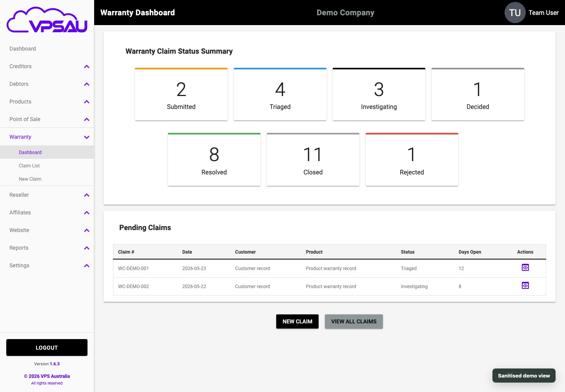Image resolution: width=565 pixels, height=392 pixels.
Task: Expand the Reports chevron
Action: coord(87,248)
